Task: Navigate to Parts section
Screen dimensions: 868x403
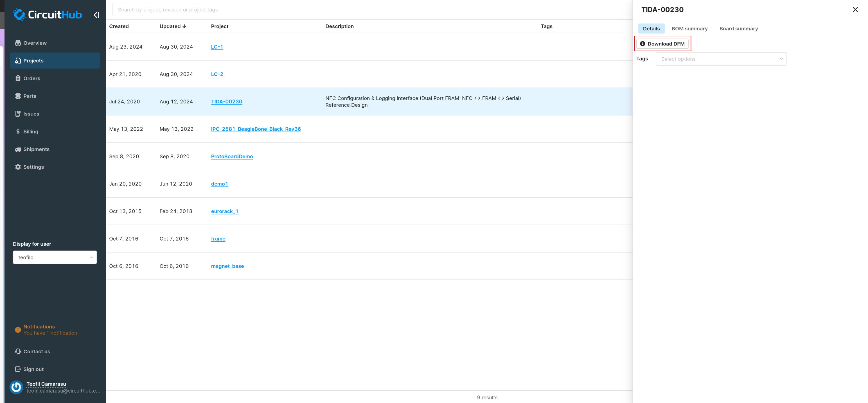Action: [x=29, y=96]
